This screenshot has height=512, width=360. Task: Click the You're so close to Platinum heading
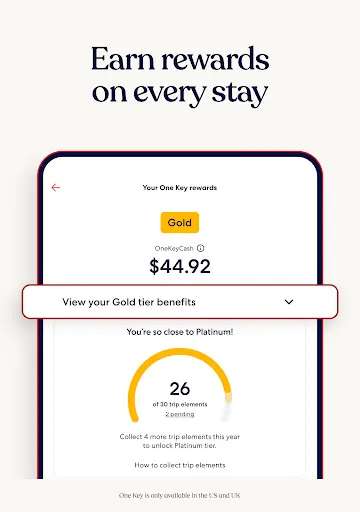pyautogui.click(x=180, y=332)
